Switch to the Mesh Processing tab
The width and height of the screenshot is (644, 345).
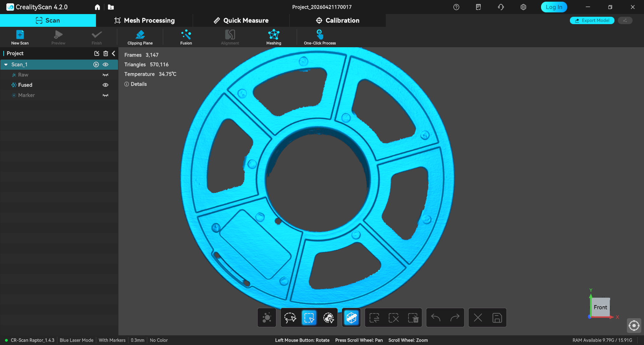[144, 20]
